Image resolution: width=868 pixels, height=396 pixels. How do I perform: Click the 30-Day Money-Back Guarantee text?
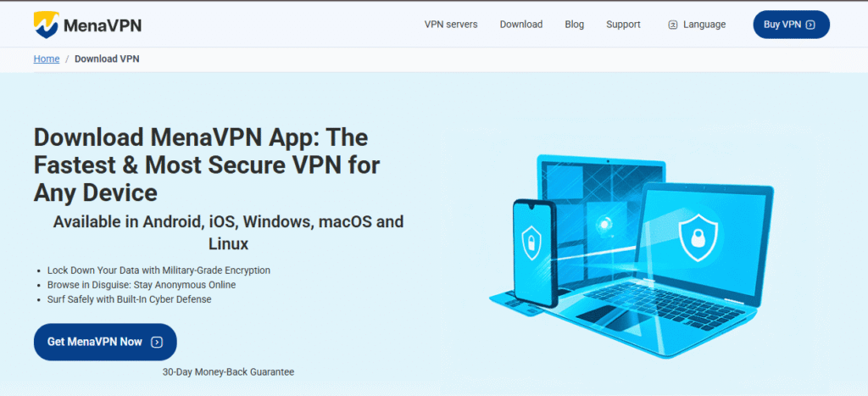tap(228, 372)
